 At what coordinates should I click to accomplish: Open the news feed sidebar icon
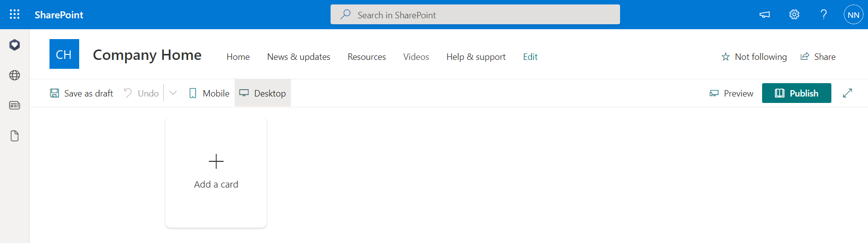click(x=15, y=105)
